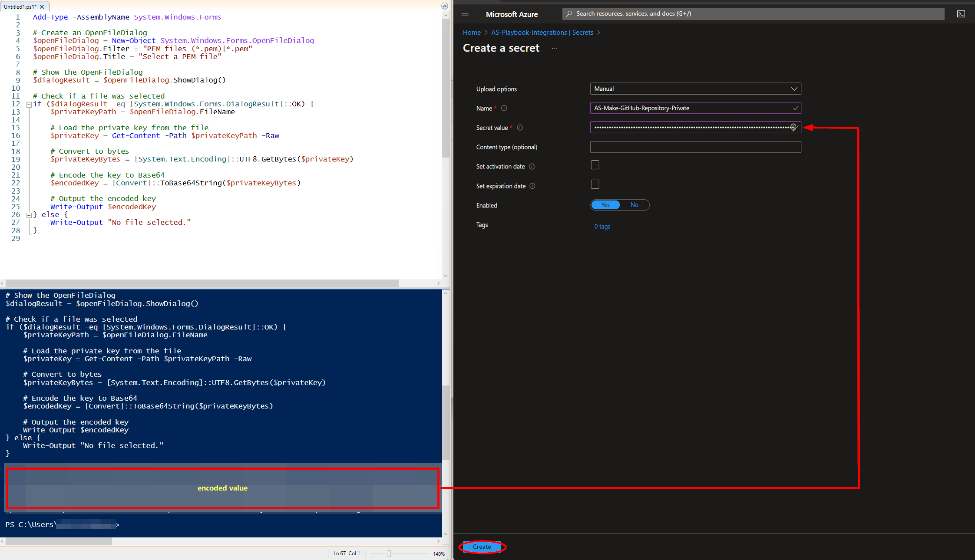The width and height of the screenshot is (975, 560).
Task: Open the Upload options dropdown
Action: (x=695, y=89)
